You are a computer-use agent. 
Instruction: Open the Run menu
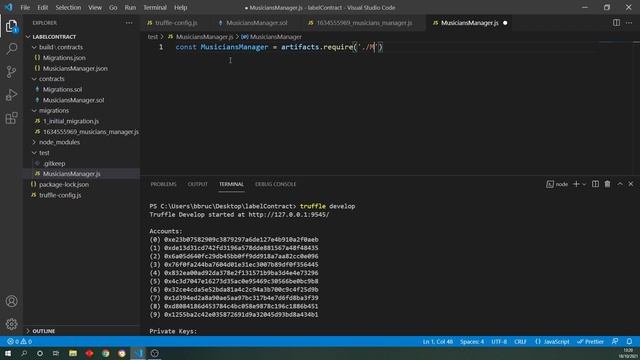130,7
